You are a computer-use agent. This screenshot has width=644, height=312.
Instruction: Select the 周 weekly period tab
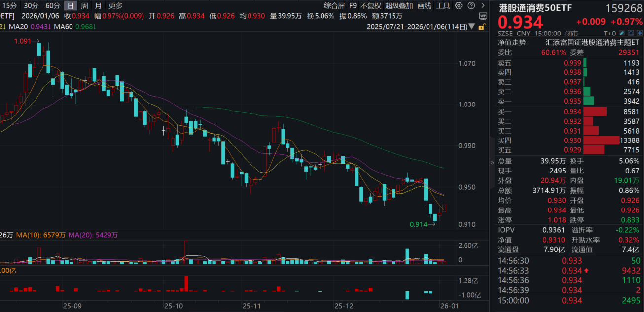(84, 6)
